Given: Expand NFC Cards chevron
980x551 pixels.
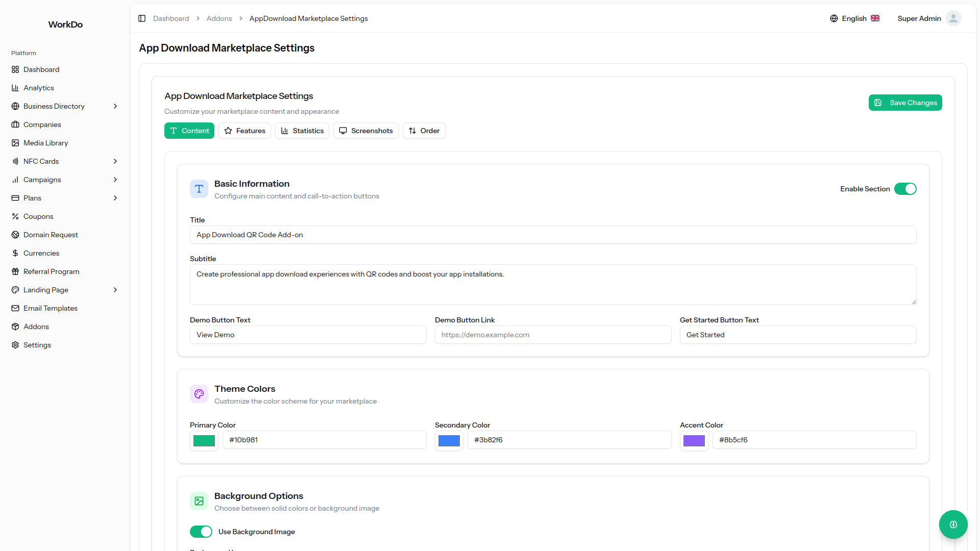Looking at the screenshot, I should pyautogui.click(x=115, y=161).
